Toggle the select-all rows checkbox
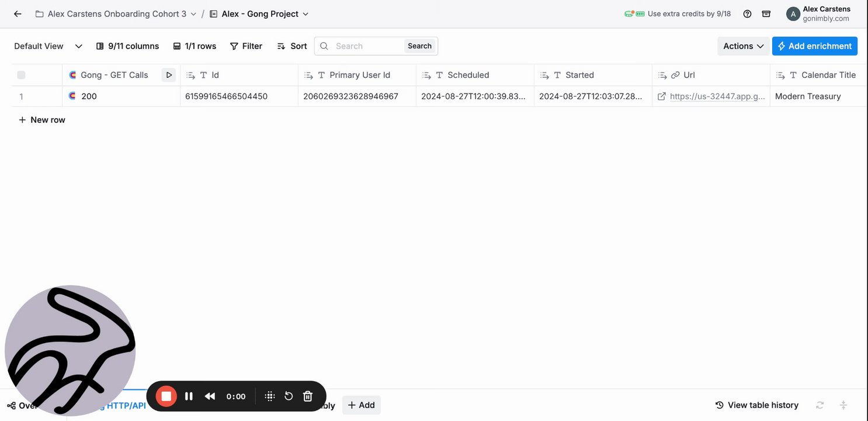The image size is (868, 421). 21,75
